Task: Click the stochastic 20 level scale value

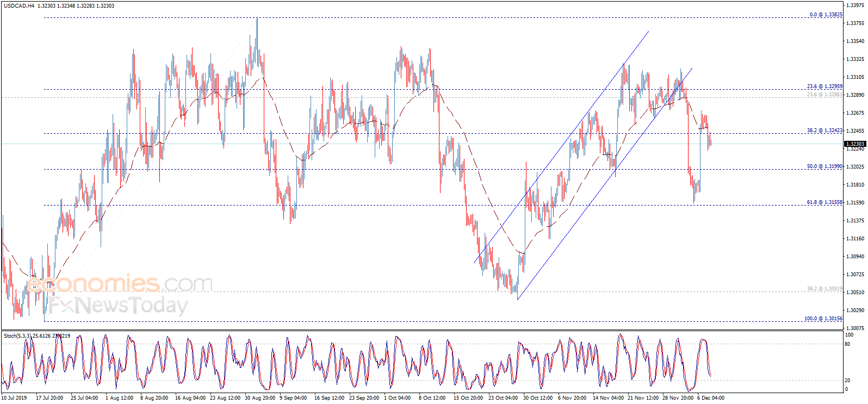Action: point(848,380)
